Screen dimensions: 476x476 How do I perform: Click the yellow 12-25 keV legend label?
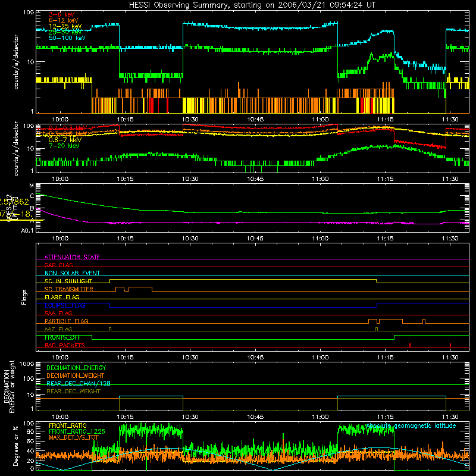[x=65, y=26]
